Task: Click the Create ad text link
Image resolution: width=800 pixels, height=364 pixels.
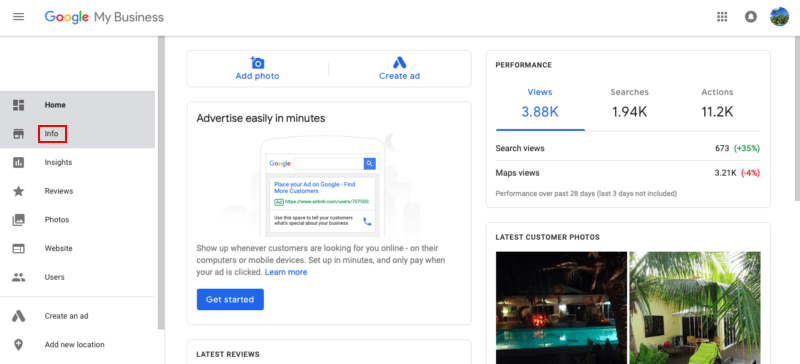Action: [x=399, y=76]
